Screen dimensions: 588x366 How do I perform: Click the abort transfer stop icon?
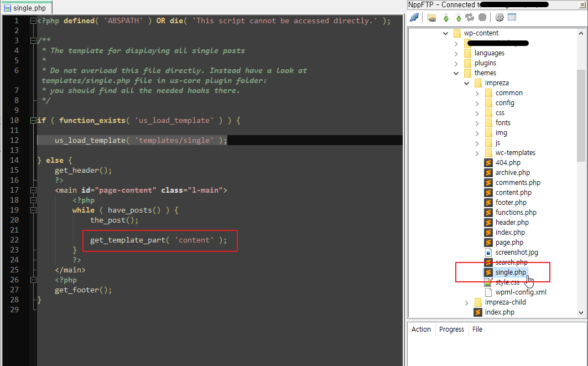pyautogui.click(x=483, y=17)
